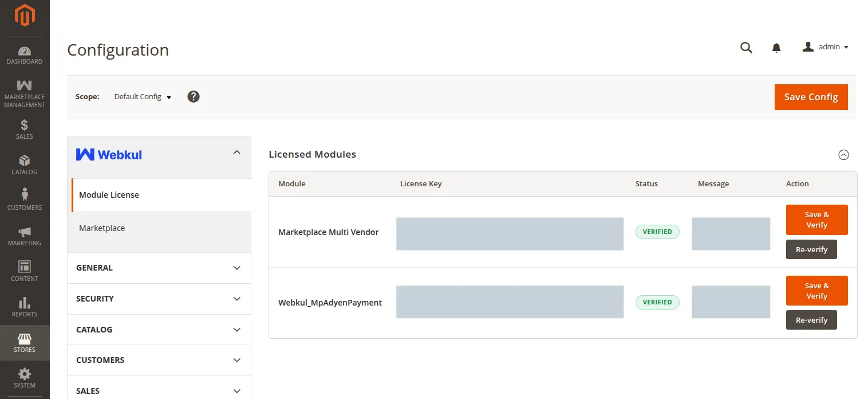Click Save & Verify for Marketplace Multi Vendor
The width and height of the screenshot is (868, 399).
(816, 220)
